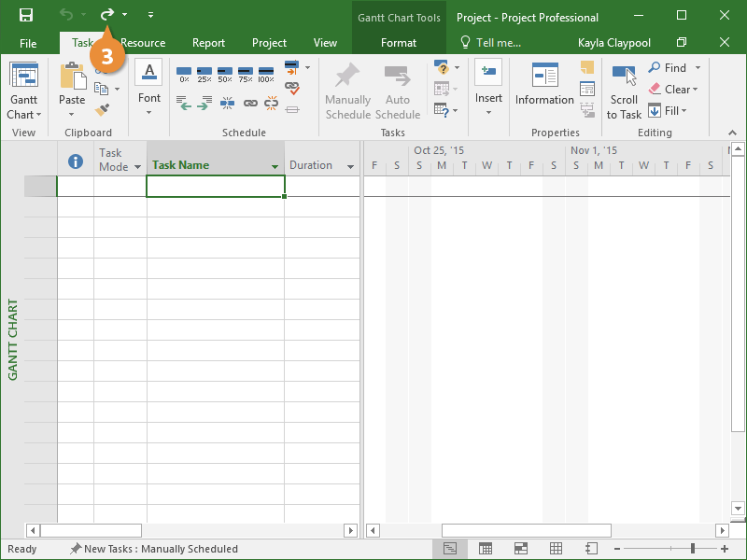Open the Report ribbon tab
The image size is (747, 560).
point(208,43)
